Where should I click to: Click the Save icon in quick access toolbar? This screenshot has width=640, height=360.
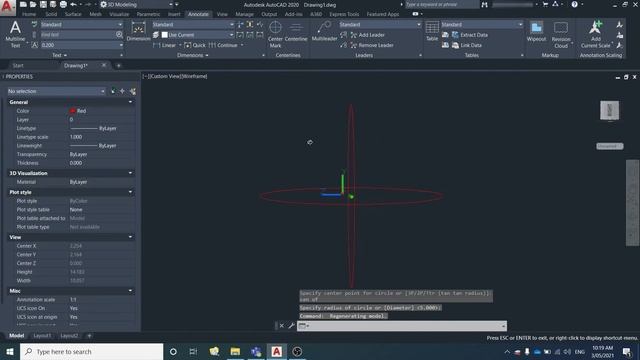(43, 4)
